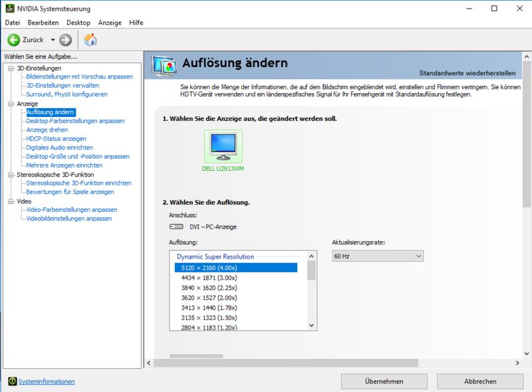
Task: Click Standardwerte wiederherstellen link
Action: point(469,72)
